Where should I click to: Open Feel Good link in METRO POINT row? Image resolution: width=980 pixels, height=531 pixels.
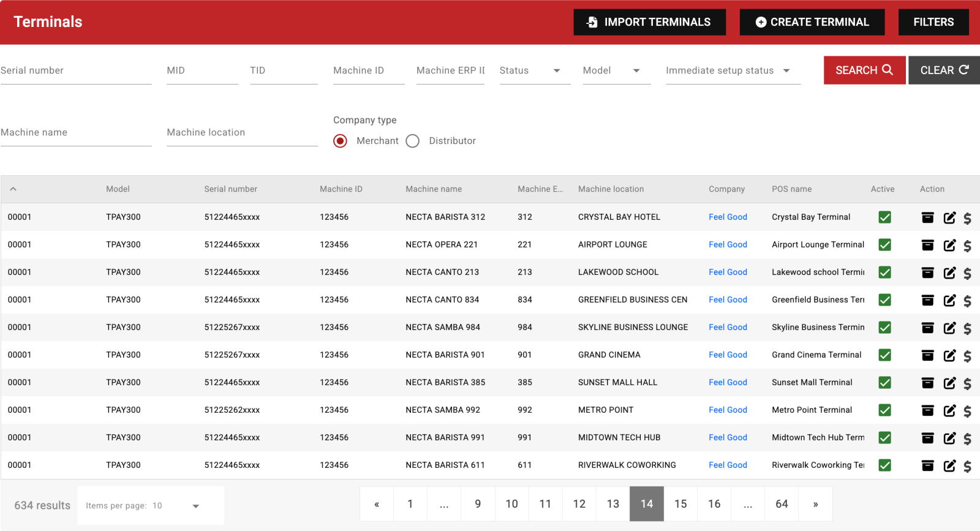point(728,410)
